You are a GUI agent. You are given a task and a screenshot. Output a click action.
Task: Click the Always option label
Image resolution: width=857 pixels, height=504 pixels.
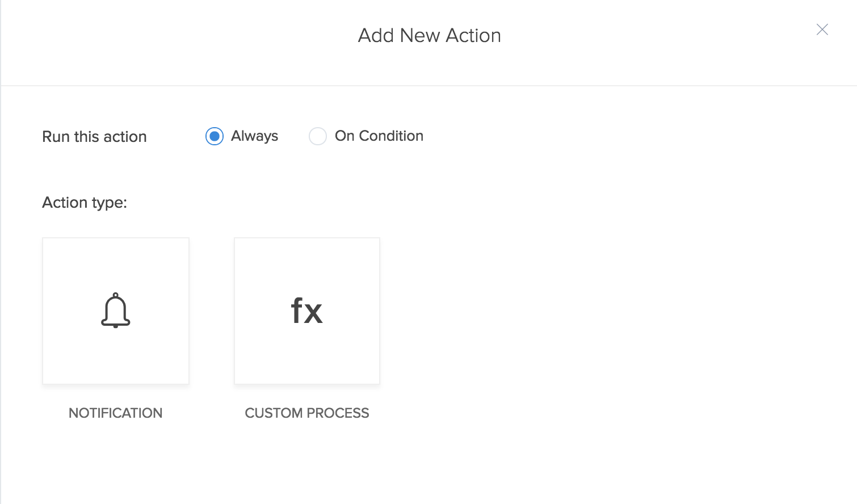(254, 136)
